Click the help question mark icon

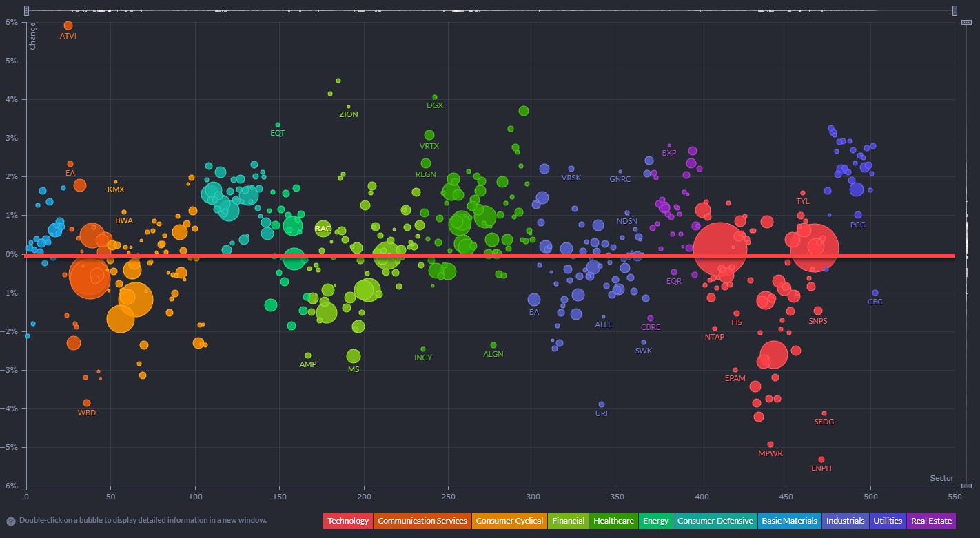(x=11, y=521)
